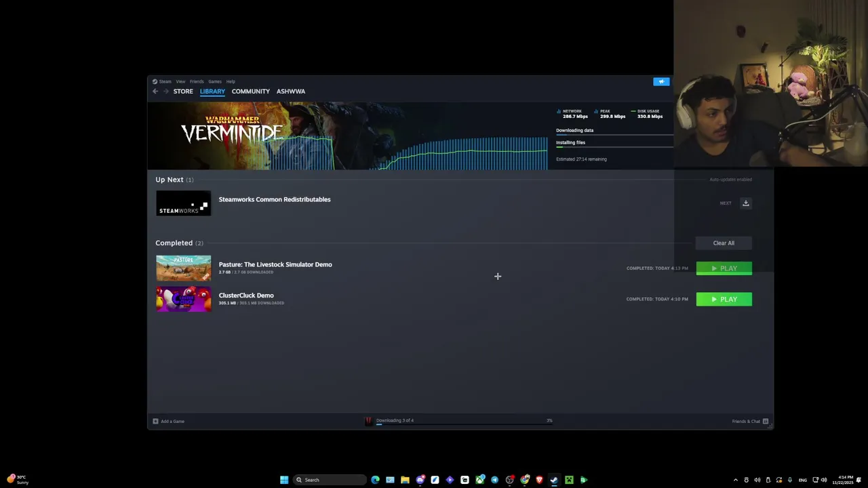The height and width of the screenshot is (488, 868).
Task: Open the notifications bell icon
Action: pyautogui.click(x=859, y=480)
